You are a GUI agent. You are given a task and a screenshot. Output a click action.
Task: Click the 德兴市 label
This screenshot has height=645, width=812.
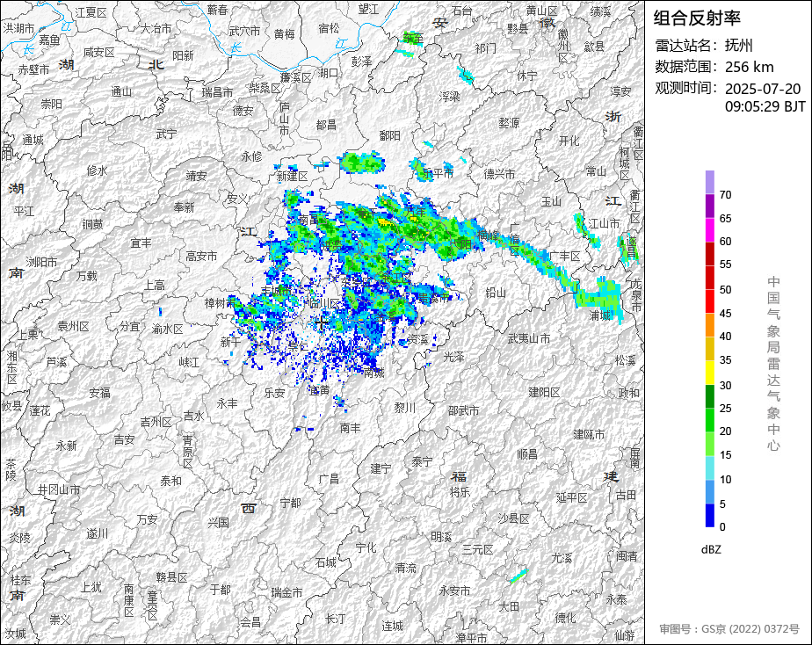tap(499, 174)
